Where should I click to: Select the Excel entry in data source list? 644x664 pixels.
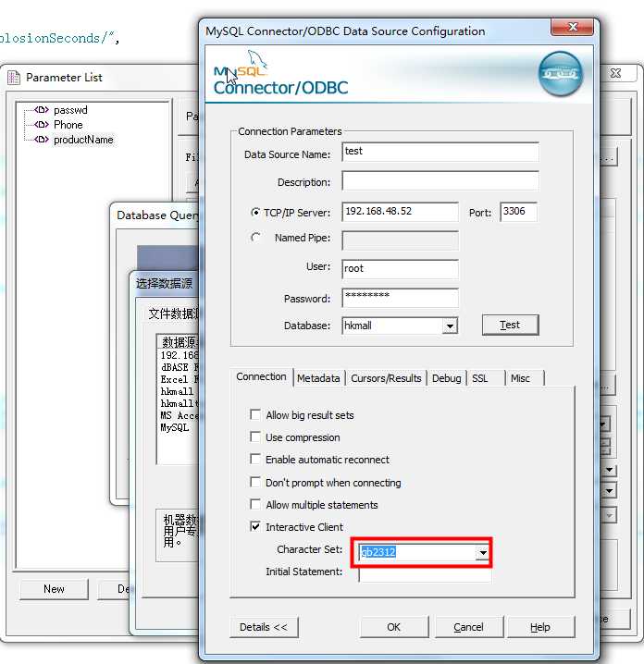click(x=180, y=379)
